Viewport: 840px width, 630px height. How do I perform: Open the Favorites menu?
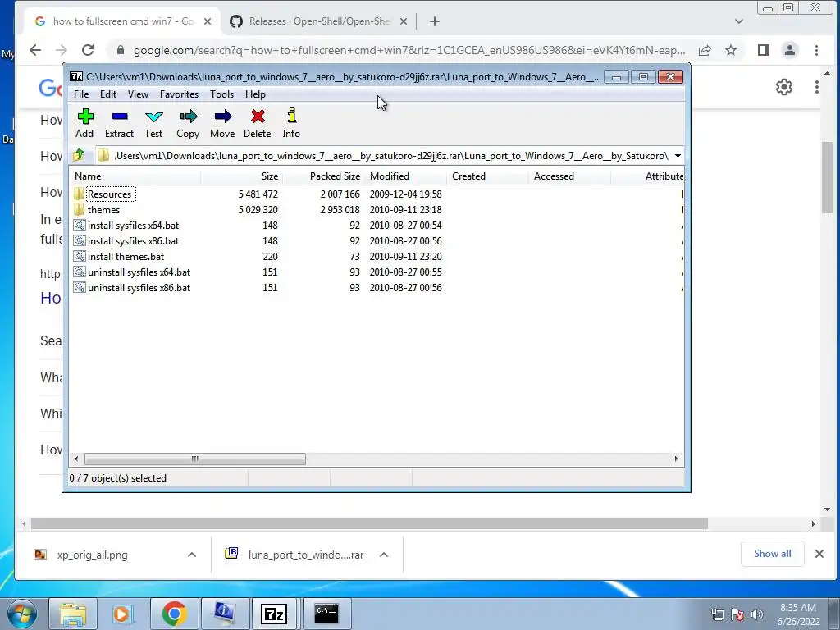pos(179,94)
